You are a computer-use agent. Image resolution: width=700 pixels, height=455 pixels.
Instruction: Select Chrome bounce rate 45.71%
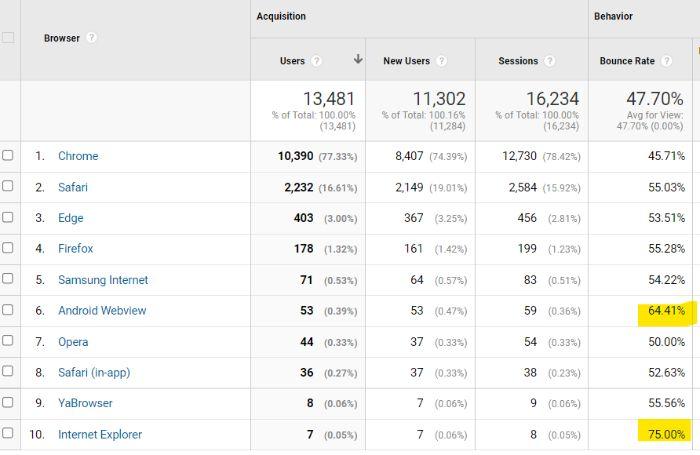(x=667, y=156)
